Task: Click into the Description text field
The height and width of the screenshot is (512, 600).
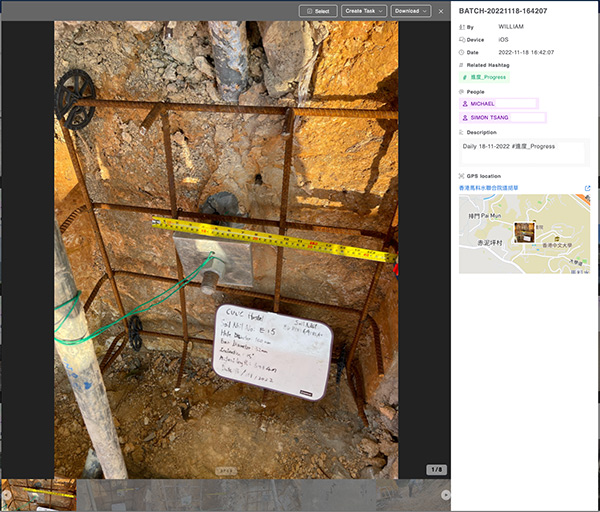Action: [524, 151]
